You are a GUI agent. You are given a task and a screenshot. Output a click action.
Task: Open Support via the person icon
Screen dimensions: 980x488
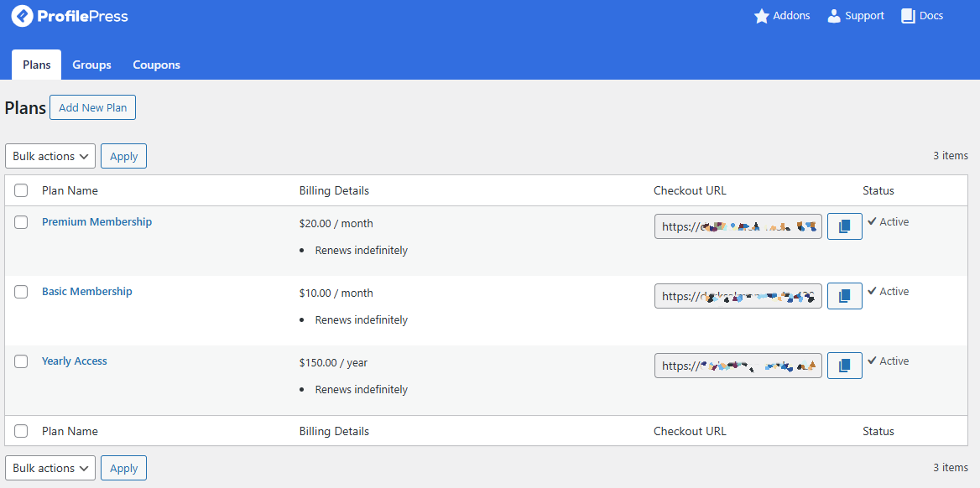pyautogui.click(x=833, y=16)
